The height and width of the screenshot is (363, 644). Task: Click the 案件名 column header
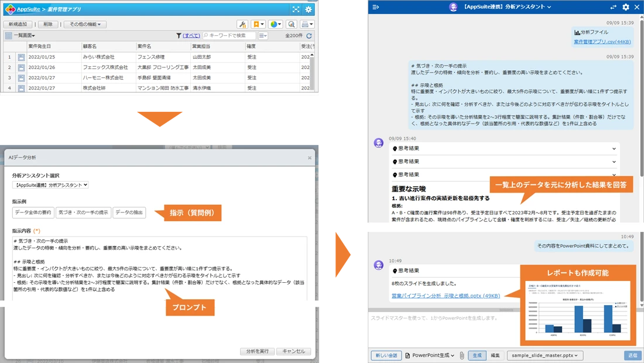[x=163, y=46]
